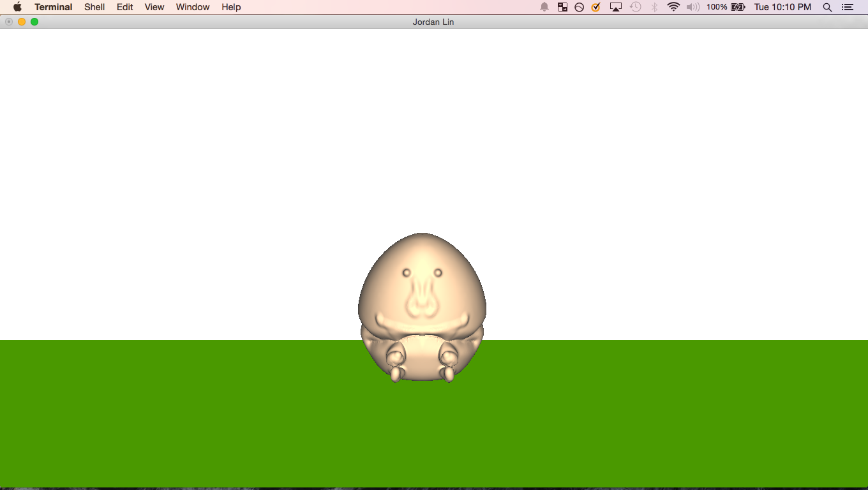Image resolution: width=868 pixels, height=490 pixels.
Task: Click the notification bell icon in menu bar
Action: point(544,7)
